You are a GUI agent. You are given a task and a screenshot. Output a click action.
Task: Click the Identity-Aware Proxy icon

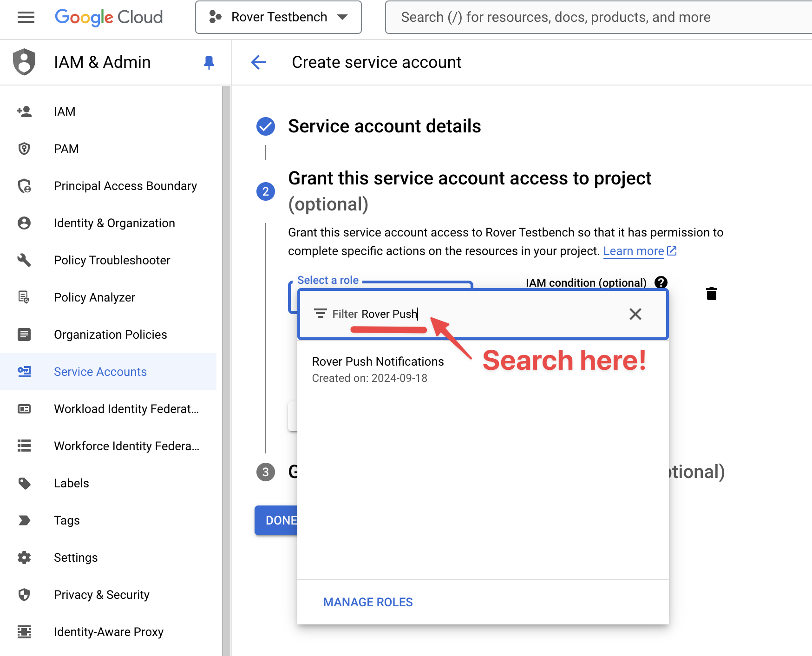tap(24, 632)
